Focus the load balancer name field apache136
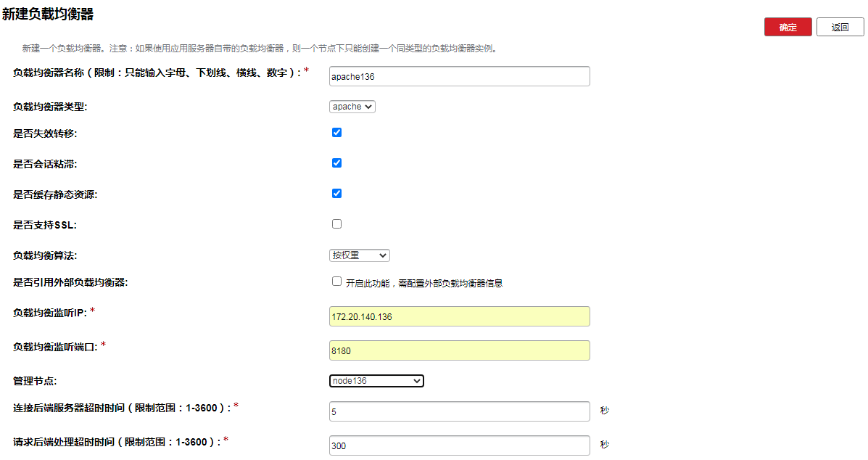Image resolution: width=868 pixels, height=460 pixels. pos(459,76)
